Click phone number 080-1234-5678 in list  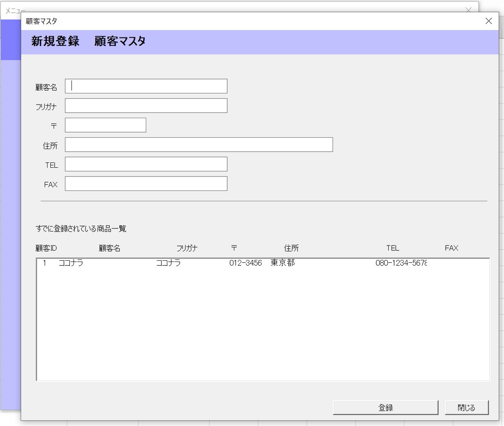[401, 263]
